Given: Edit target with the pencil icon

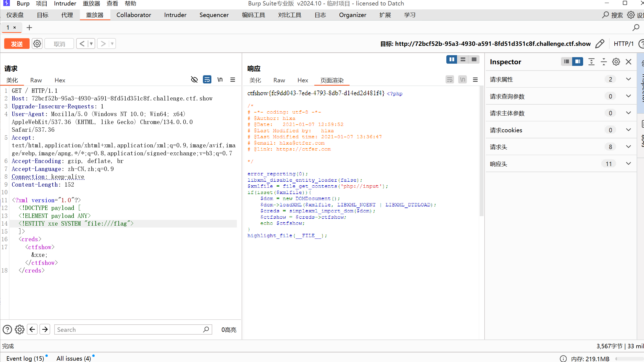Looking at the screenshot, I should (x=600, y=44).
